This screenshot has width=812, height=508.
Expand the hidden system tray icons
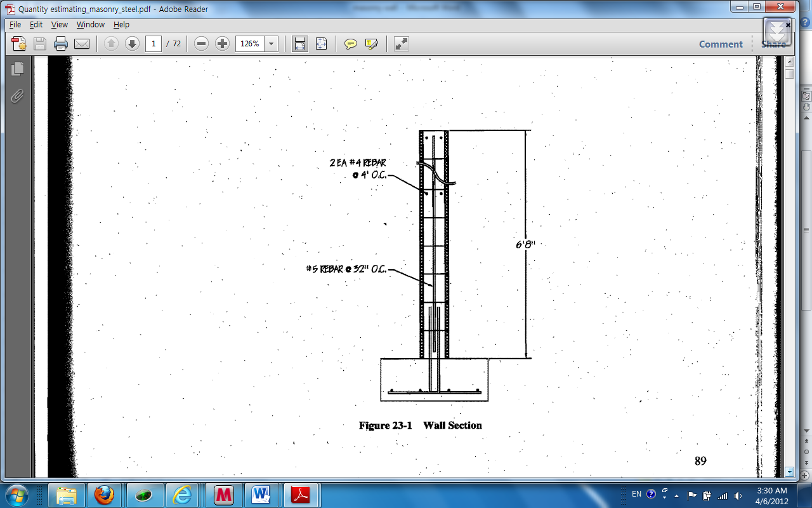[676, 495]
